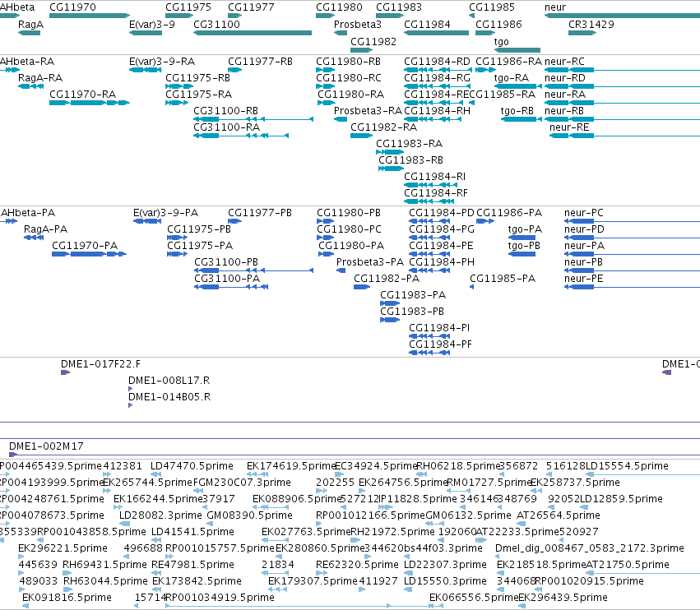Screen dimensions: 700x610
Task: Select EST GM08390.5prime
Action: tap(211, 524)
